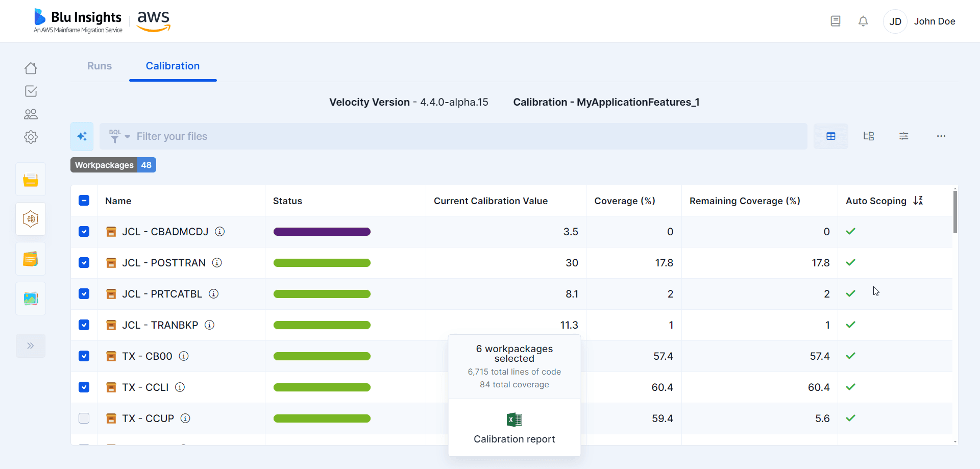Open the John Doe user name
The height and width of the screenshot is (469, 980).
coord(935,21)
